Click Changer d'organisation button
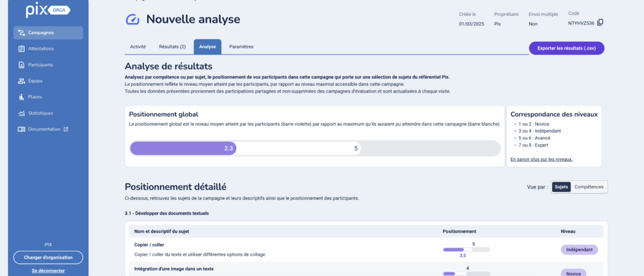This screenshot has width=644, height=276. coord(48,258)
